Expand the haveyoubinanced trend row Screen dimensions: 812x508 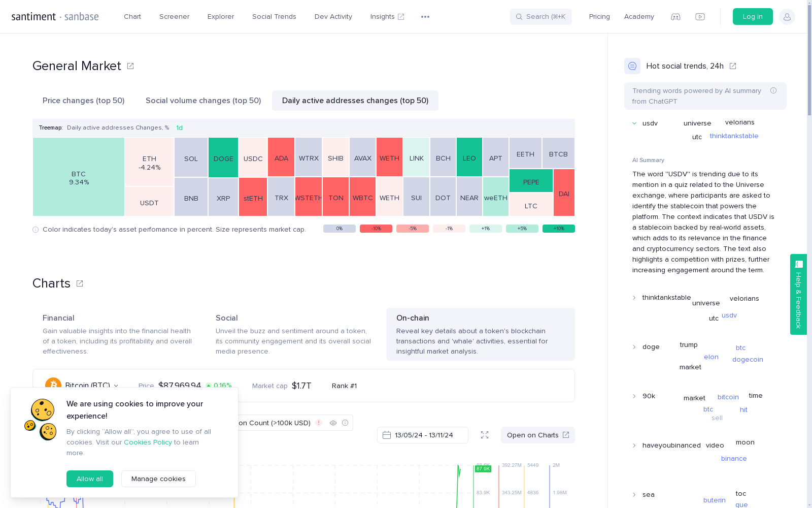(634, 446)
